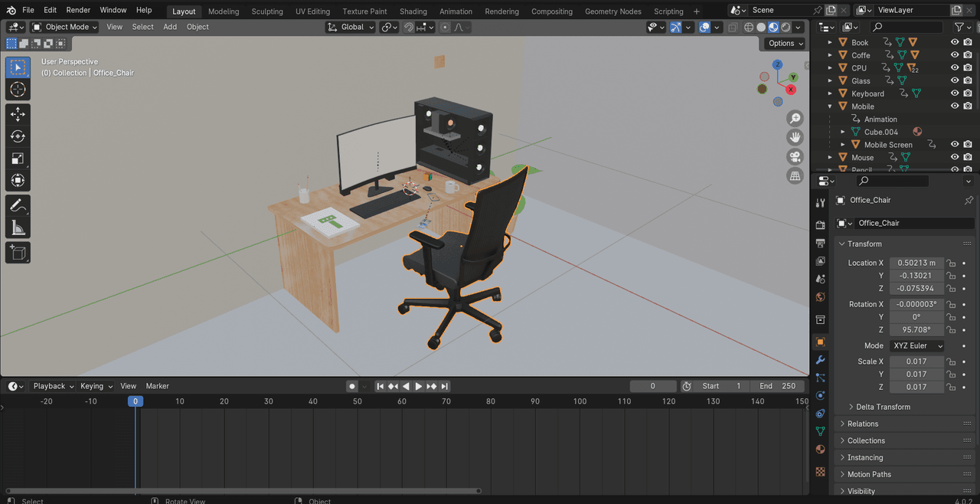Open the Modifiers wrench properties tab
The width and height of the screenshot is (980, 504).
click(820, 359)
